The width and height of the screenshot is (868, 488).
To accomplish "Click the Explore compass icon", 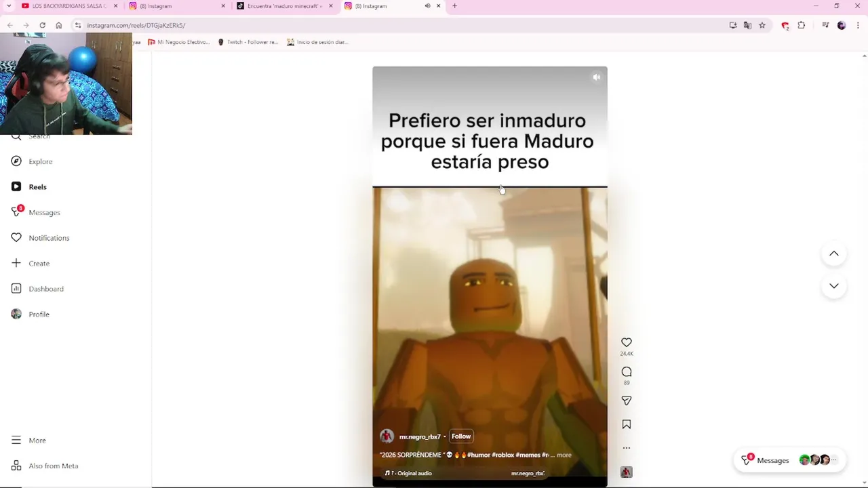I will point(16,161).
